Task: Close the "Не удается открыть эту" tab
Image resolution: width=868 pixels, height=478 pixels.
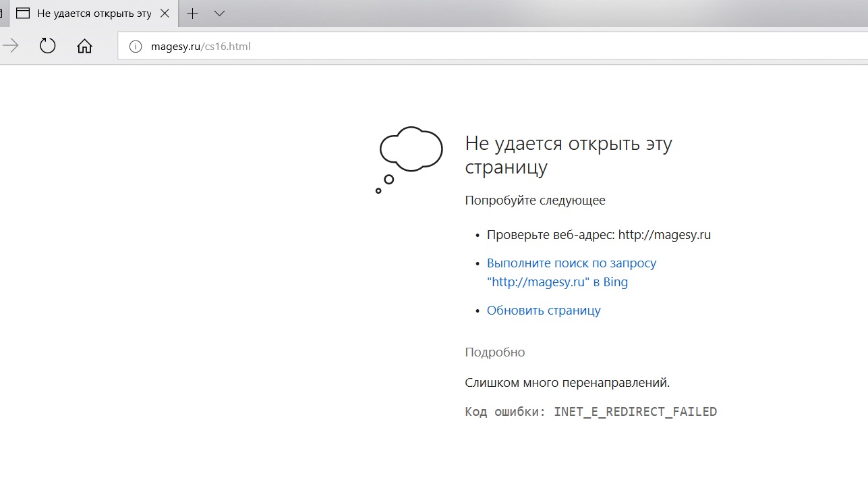Action: coord(165,13)
